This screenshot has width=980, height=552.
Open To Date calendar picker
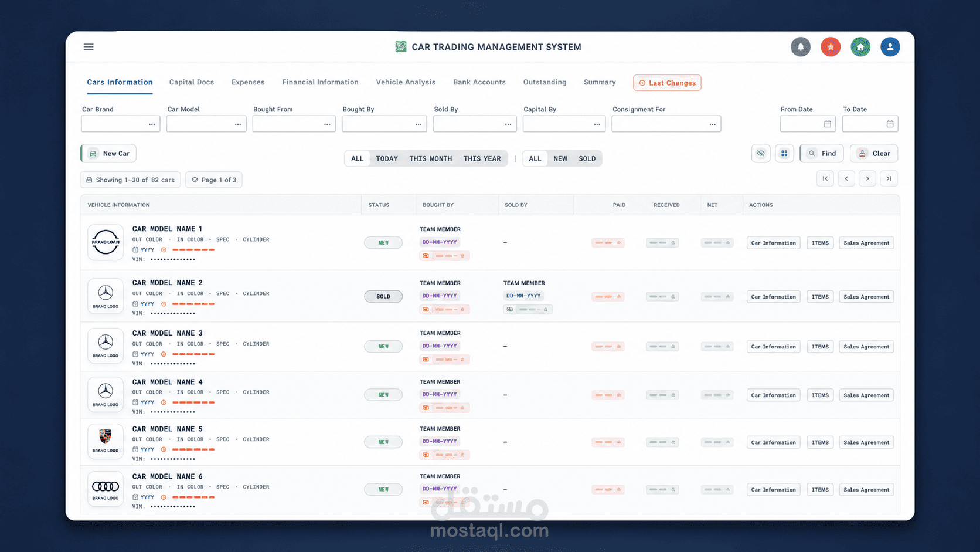890,124
